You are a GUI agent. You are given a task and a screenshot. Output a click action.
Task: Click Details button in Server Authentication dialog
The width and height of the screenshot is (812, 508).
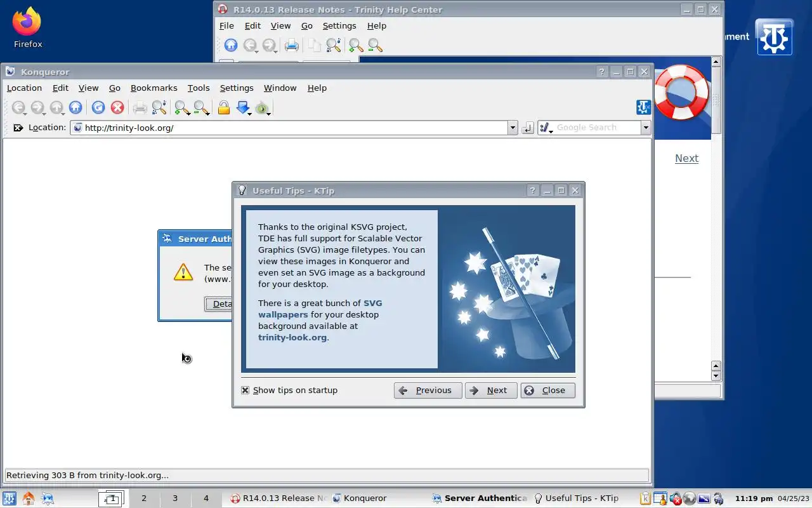coord(218,304)
